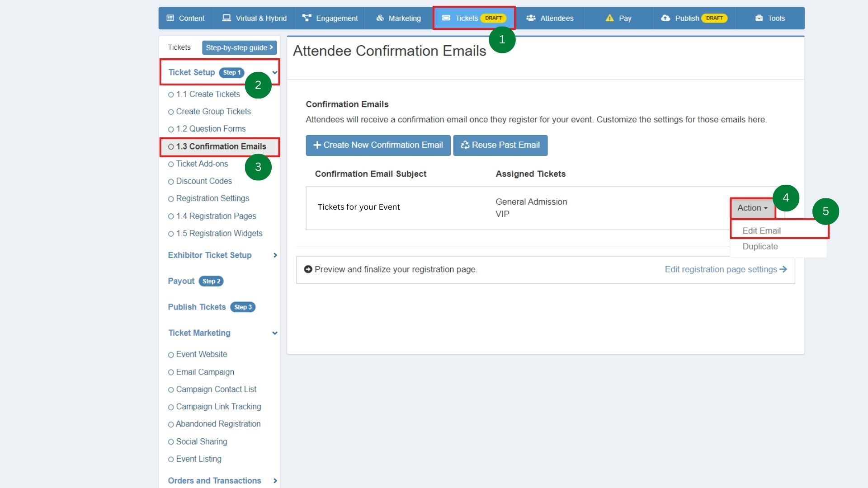Mark the Discount Codes step circle

click(171, 181)
